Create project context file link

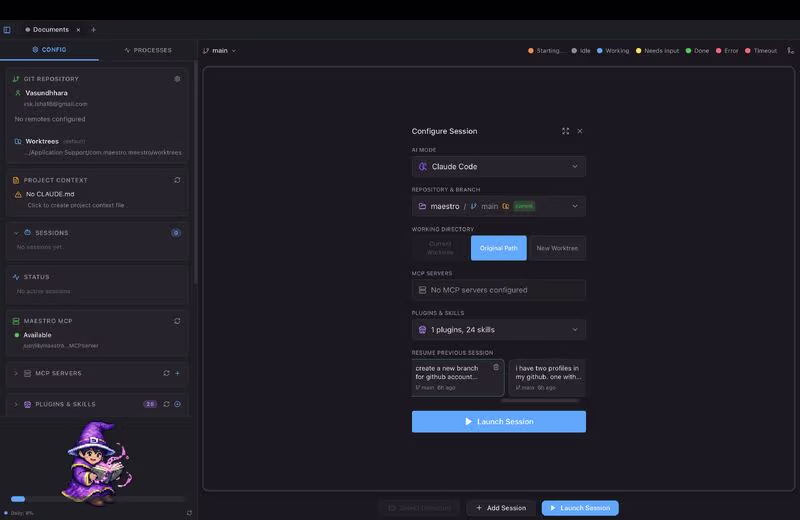(76, 205)
